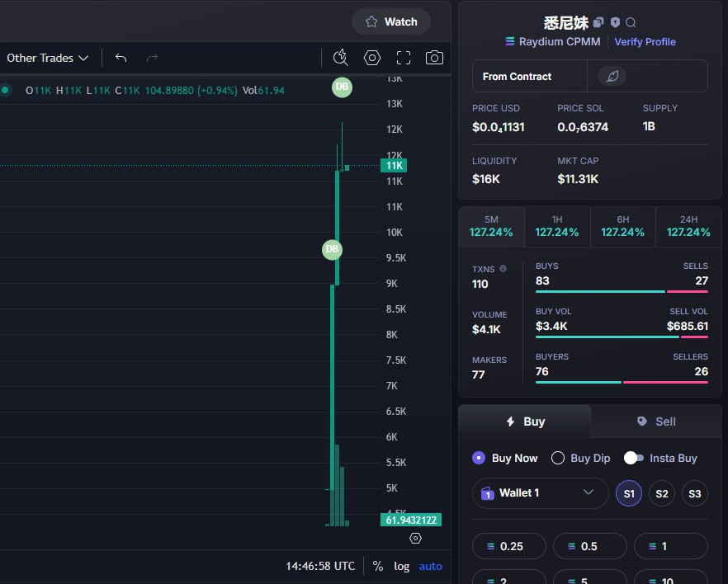
Task: Open chart settings hexagon icon
Action: click(372, 58)
